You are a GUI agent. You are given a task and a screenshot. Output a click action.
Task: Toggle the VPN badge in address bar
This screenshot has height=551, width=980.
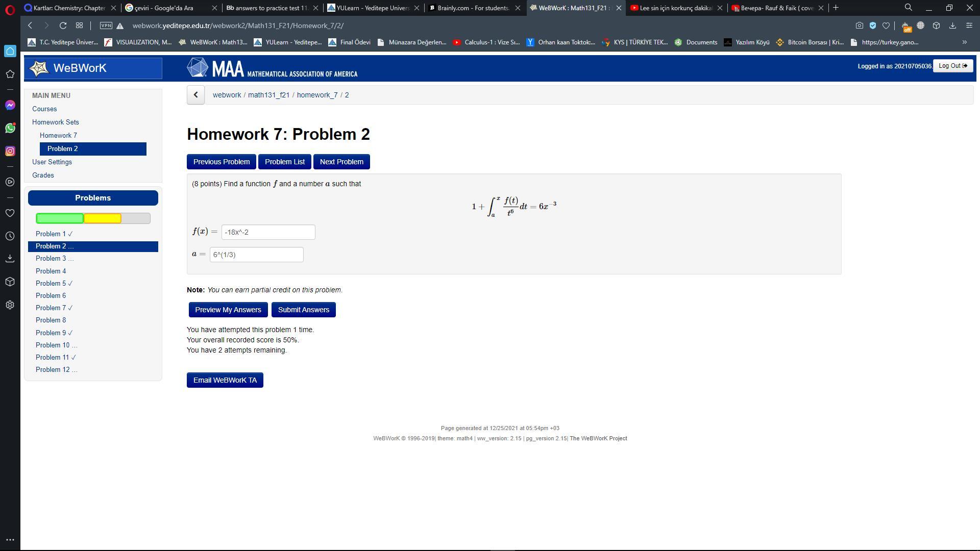click(x=106, y=26)
